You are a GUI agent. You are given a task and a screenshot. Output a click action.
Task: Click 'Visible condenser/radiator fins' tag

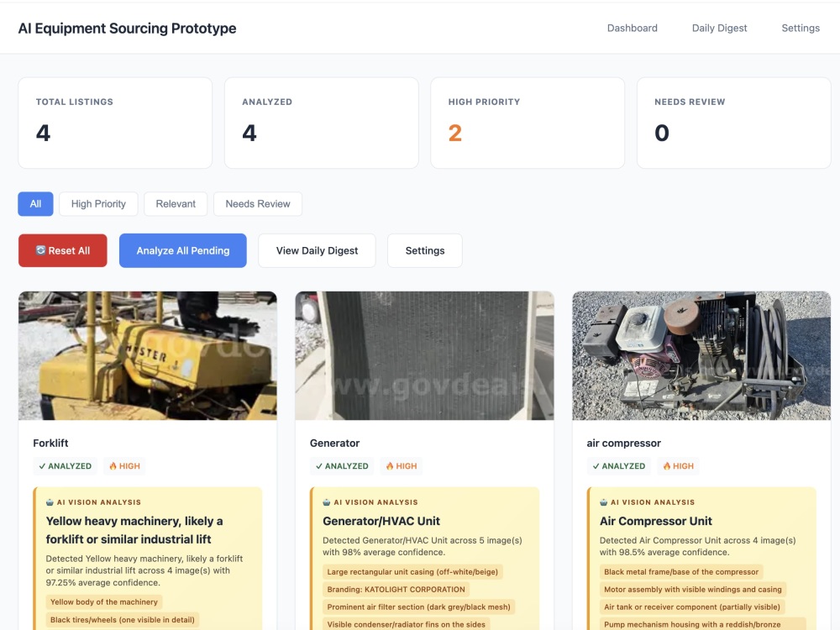(406, 624)
